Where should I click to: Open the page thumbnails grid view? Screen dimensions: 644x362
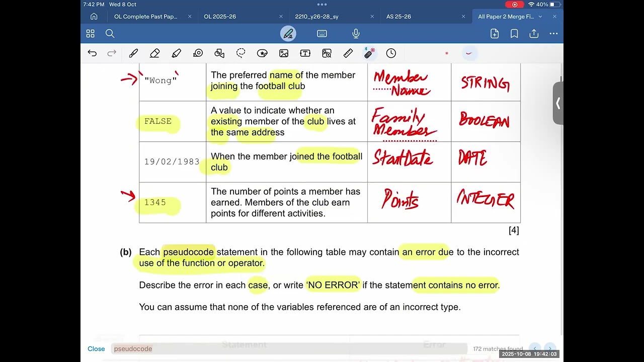[90, 34]
